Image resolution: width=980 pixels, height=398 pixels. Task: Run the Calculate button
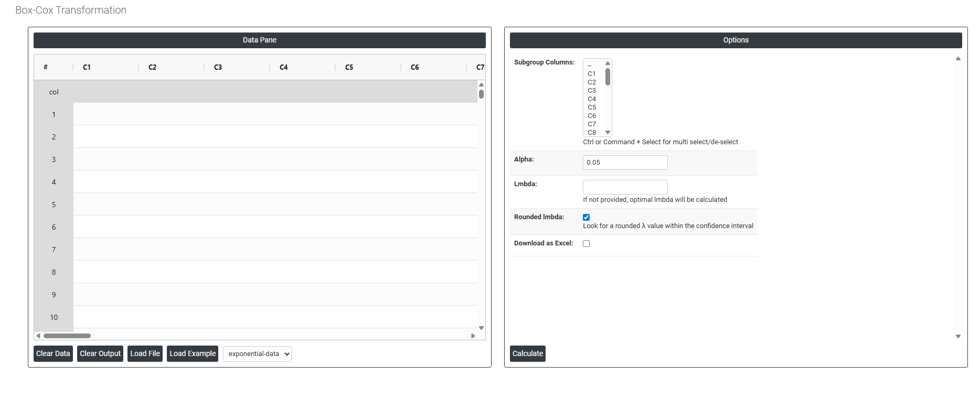[527, 353]
